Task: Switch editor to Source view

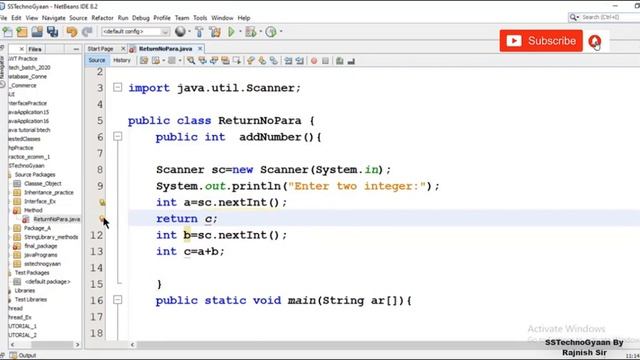Action: click(x=97, y=60)
